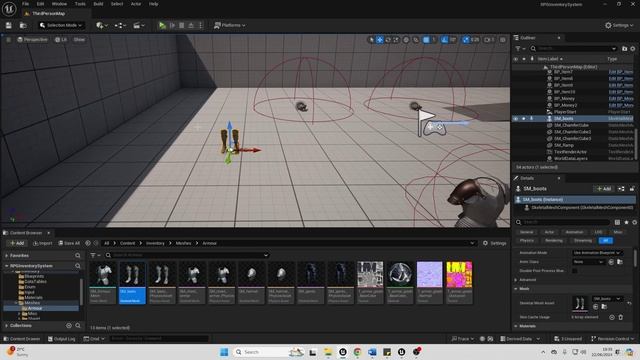The height and width of the screenshot is (360, 640).
Task: Open the Content Browser toolbar icon next to Save
Action: pyautogui.click(x=23, y=25)
